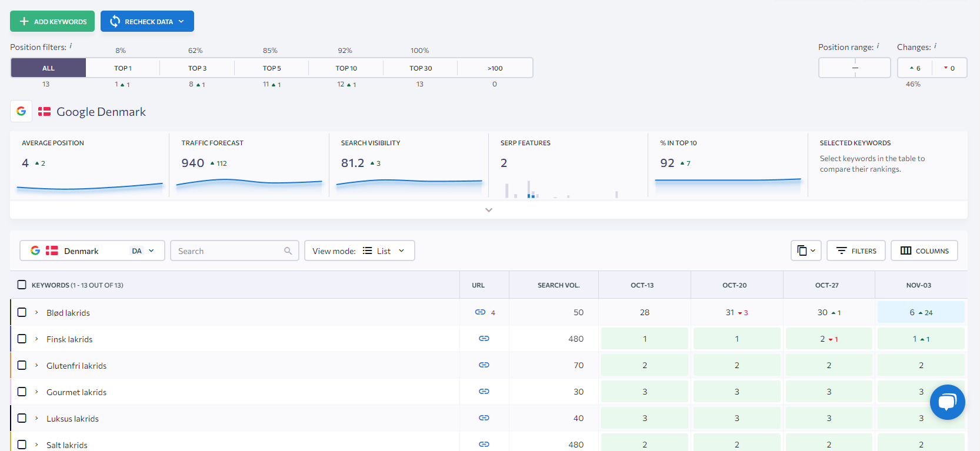Select the TOP 3 position filter
The width and height of the screenshot is (980, 451).
point(197,68)
